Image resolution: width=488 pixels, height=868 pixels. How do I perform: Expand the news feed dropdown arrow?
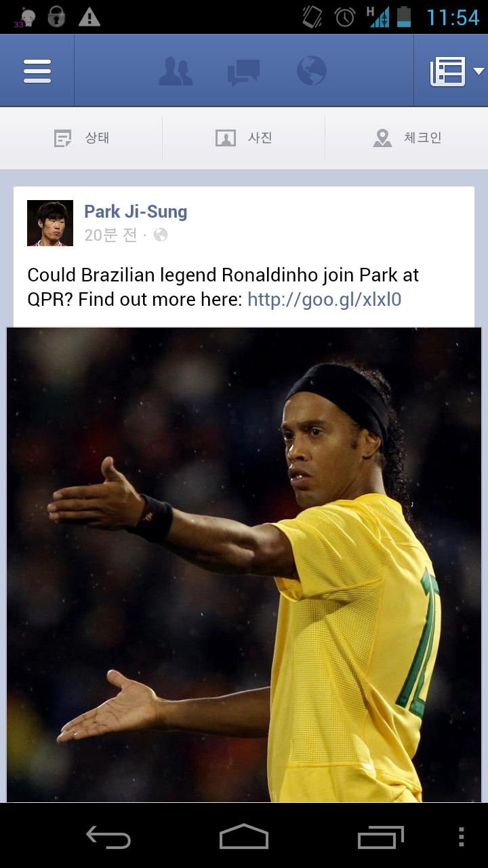[x=479, y=71]
